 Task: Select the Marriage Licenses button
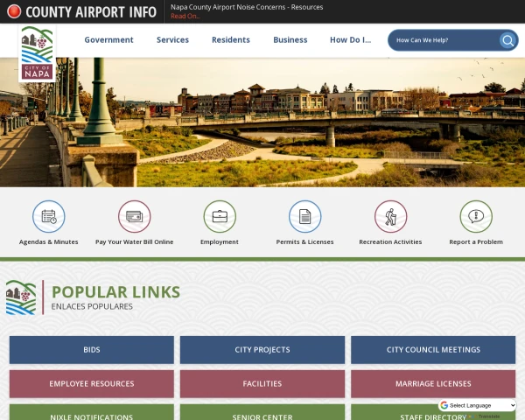tap(433, 383)
